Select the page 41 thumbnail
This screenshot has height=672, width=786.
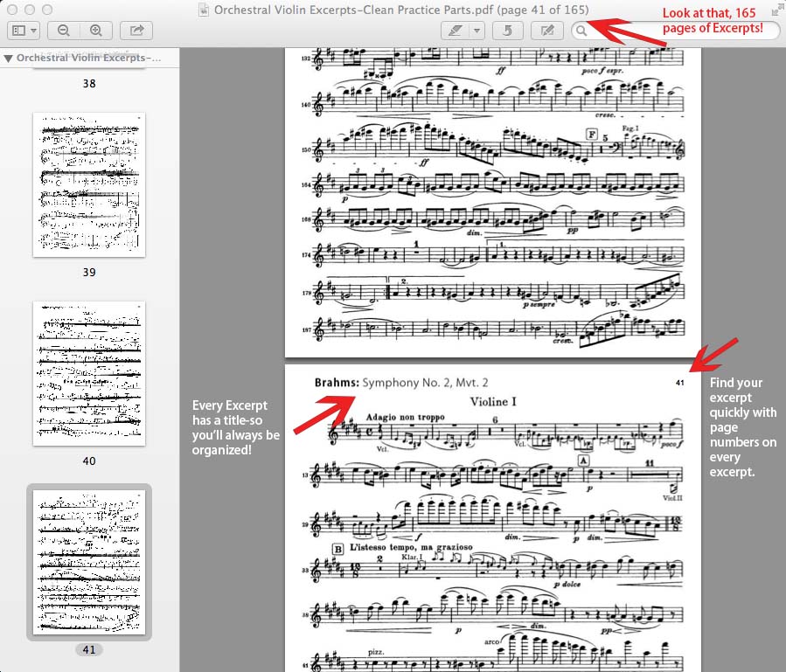89,562
